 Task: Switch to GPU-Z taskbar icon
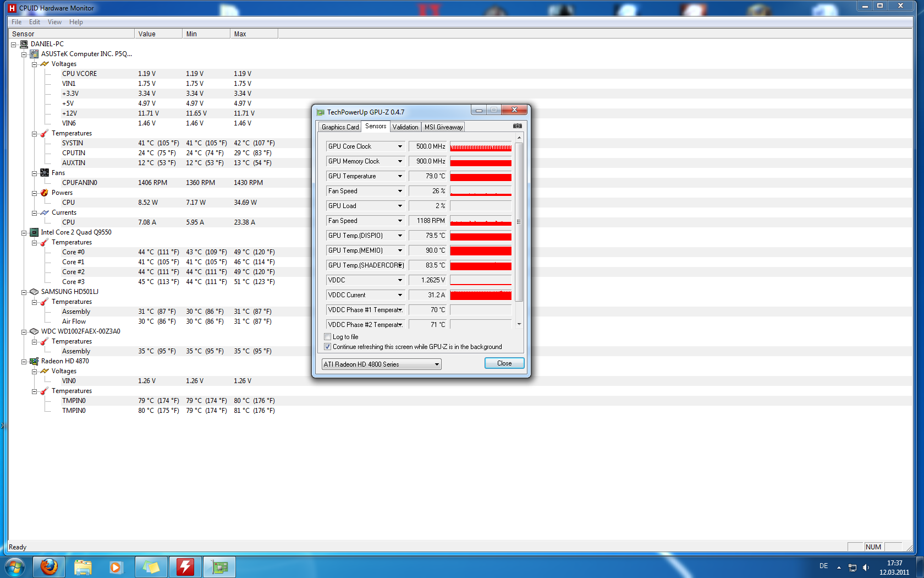pyautogui.click(x=219, y=567)
